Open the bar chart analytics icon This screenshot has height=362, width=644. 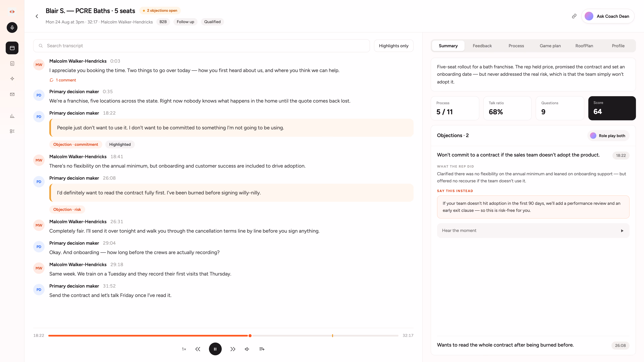[x=12, y=116]
